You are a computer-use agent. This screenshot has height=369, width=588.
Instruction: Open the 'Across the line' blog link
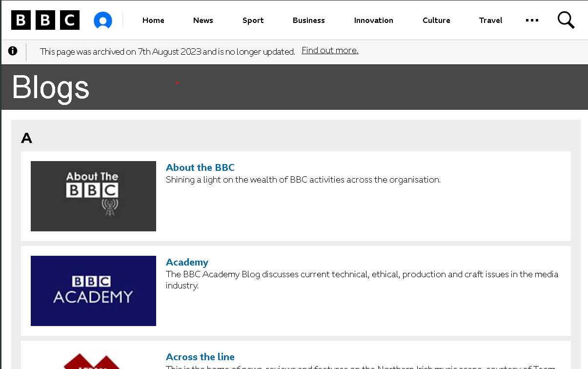[x=200, y=357]
